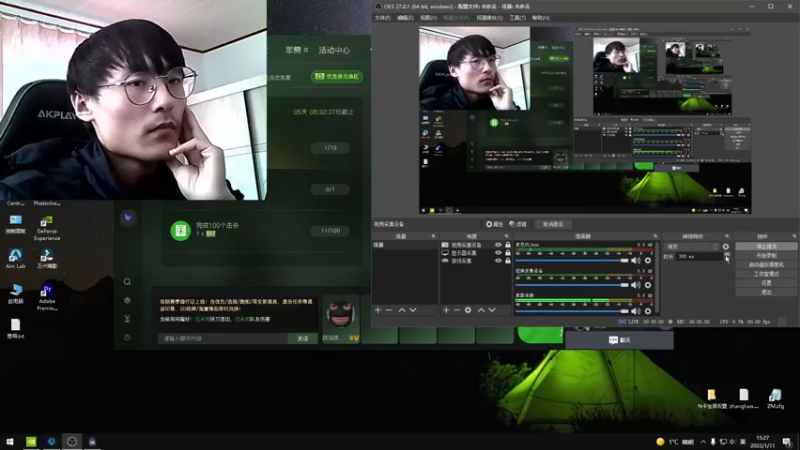This screenshot has width=800, height=450.
Task: Pop out the scenes dock panel icon
Action: tap(434, 236)
